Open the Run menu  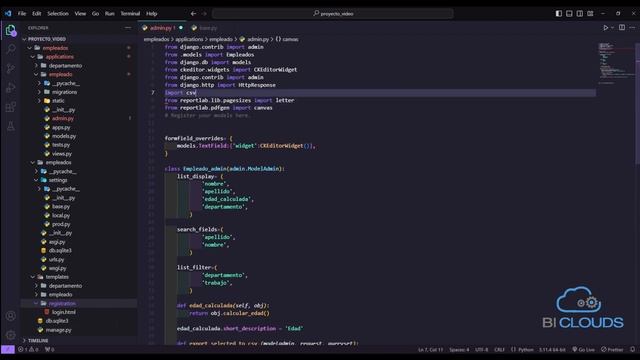point(110,13)
